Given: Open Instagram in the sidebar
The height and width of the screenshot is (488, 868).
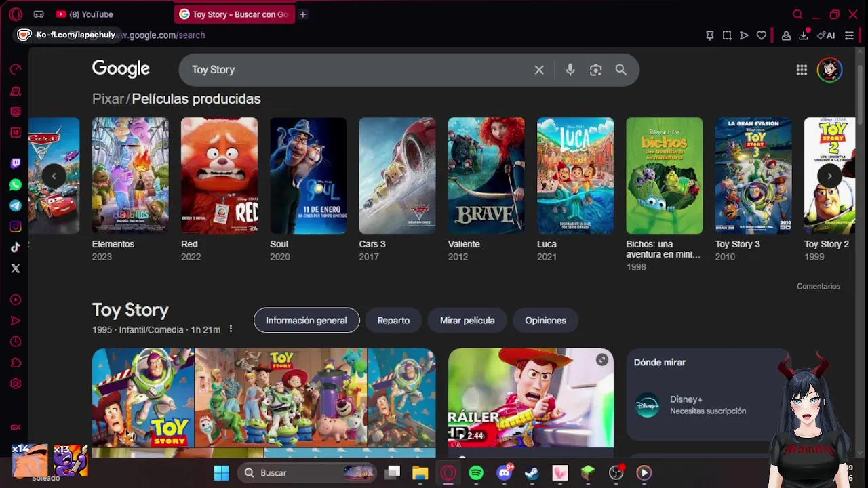Looking at the screenshot, I should click(x=16, y=226).
